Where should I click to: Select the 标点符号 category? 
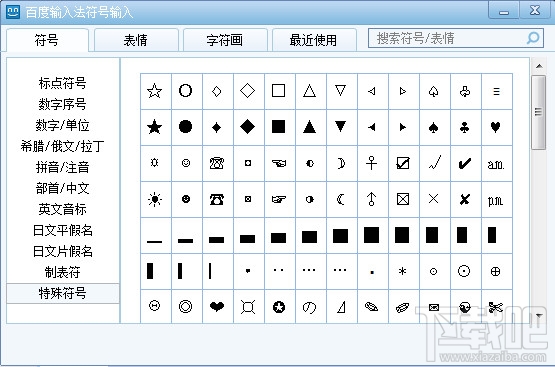pos(63,84)
